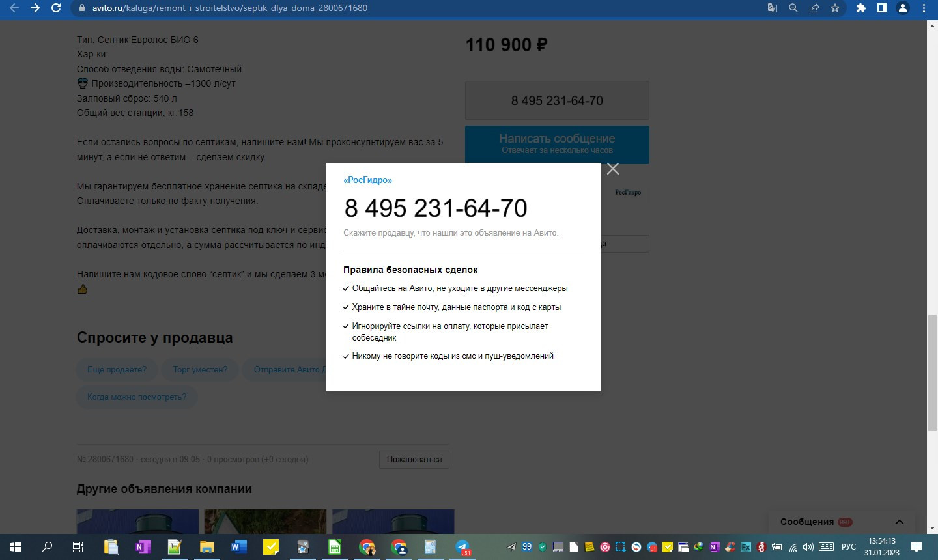
Task: Toggle the Chrome side panel
Action: click(882, 8)
